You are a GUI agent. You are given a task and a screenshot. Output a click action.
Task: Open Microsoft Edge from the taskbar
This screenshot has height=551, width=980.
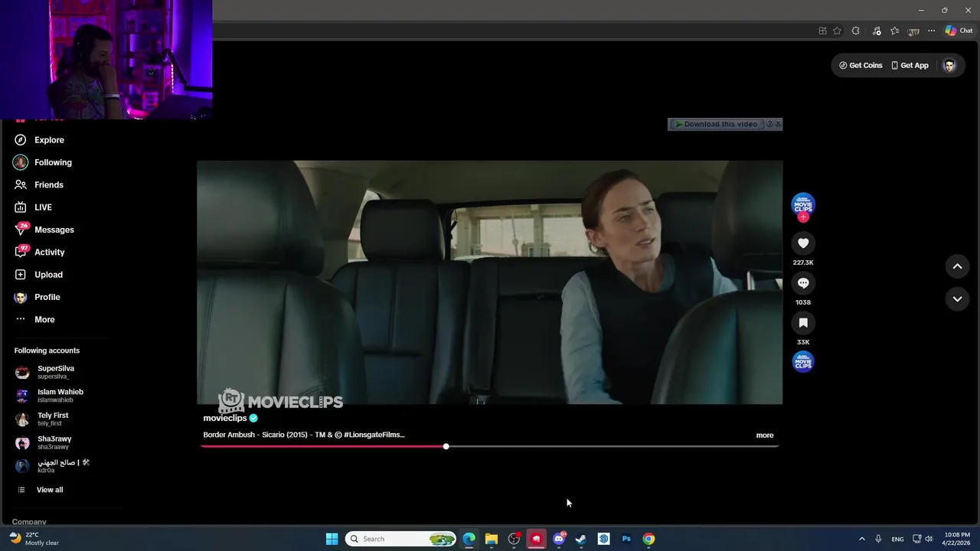469,539
